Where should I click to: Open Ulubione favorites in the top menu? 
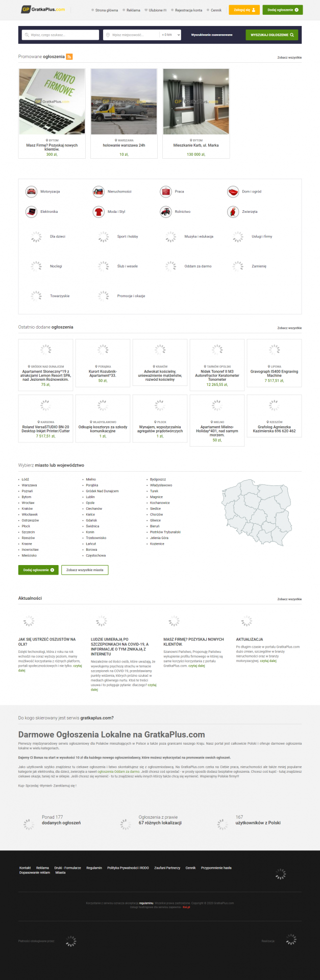(156, 10)
